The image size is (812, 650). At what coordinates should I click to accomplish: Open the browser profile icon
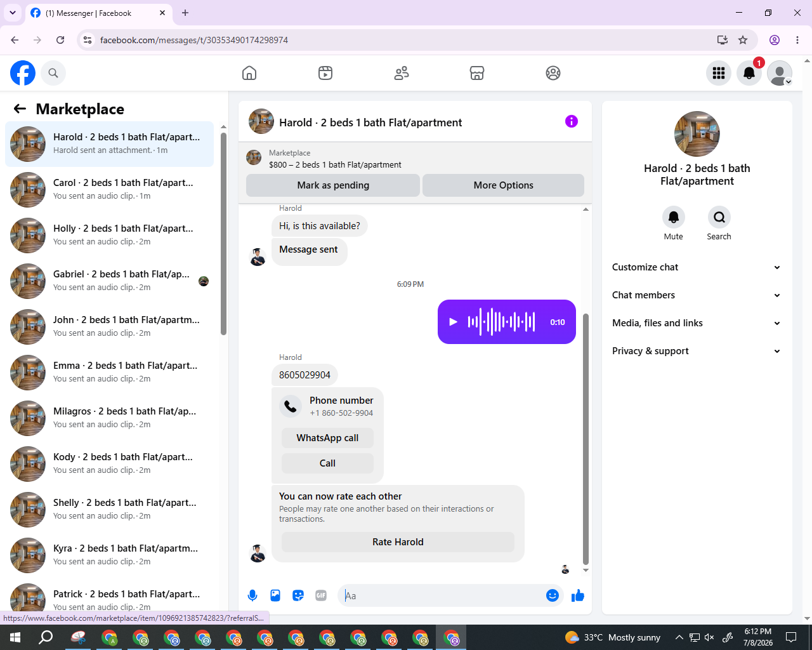click(x=775, y=40)
